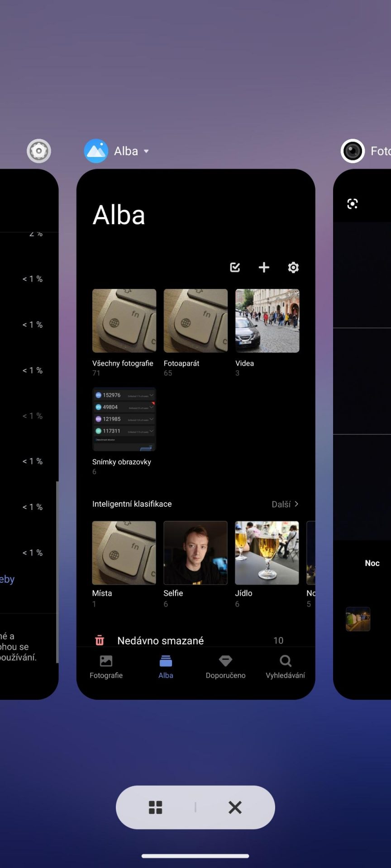
Task: Expand classification with the Další chevron
Action: (296, 504)
